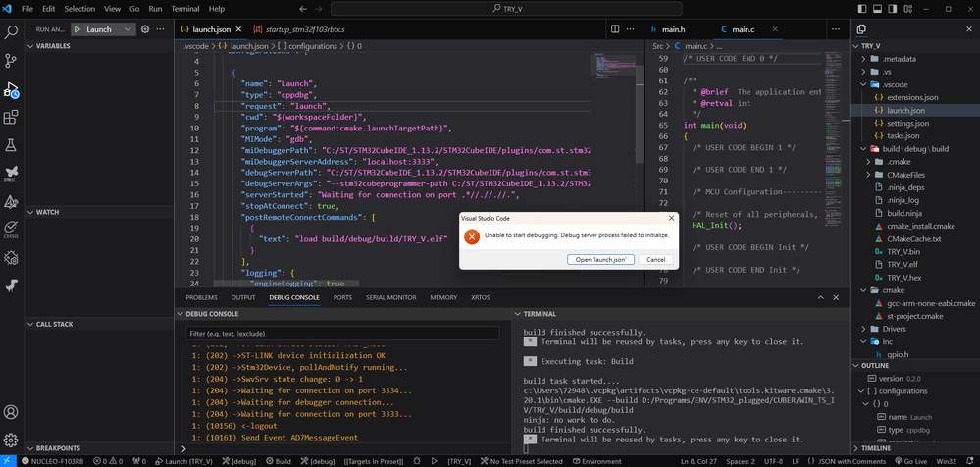
Task: Click the STM32 butterfly extension icon
Action: [12, 174]
